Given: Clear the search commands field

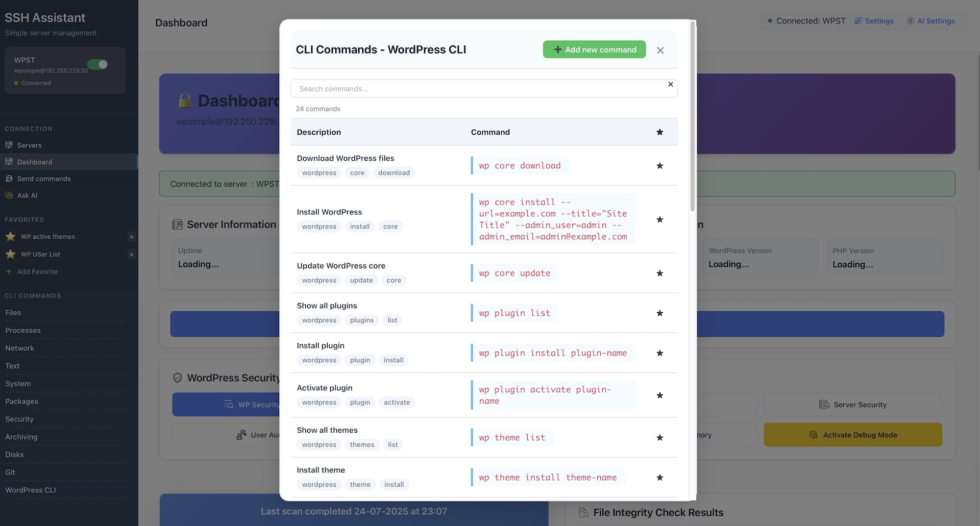Looking at the screenshot, I should 671,84.
